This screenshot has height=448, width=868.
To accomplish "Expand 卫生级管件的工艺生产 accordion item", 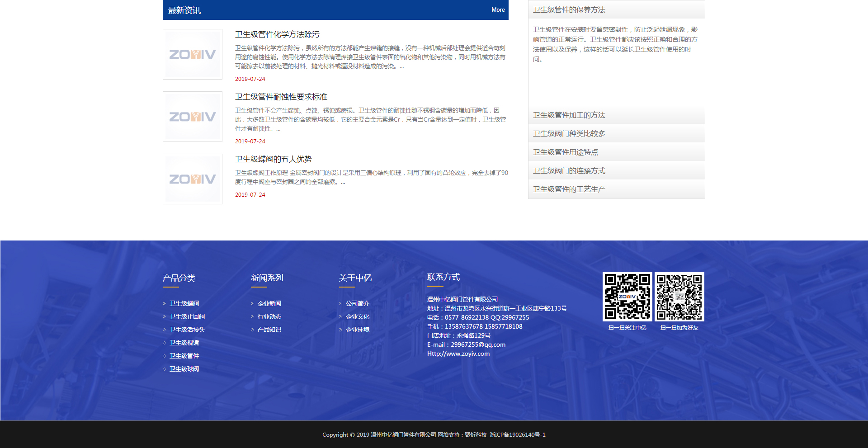I will click(569, 189).
